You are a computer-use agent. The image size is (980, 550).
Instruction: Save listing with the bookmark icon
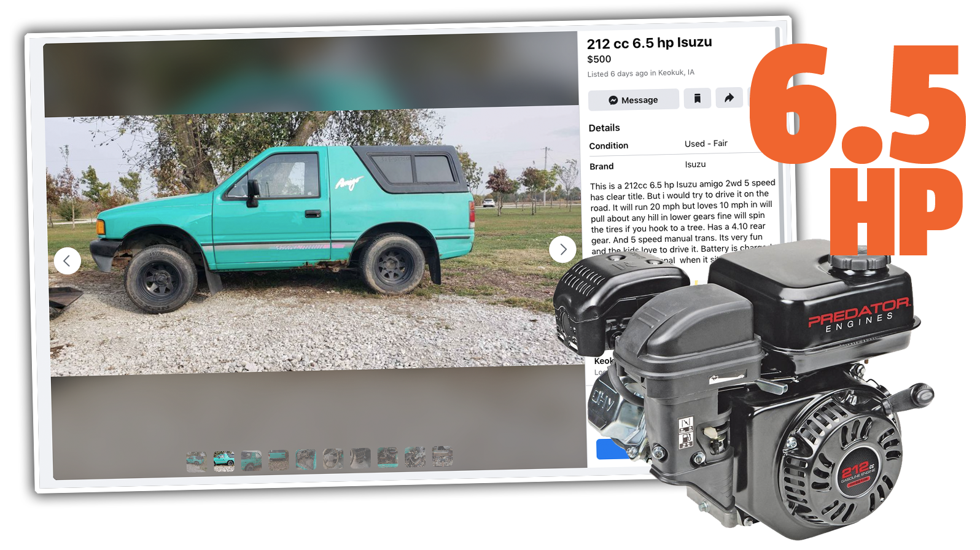[697, 98]
